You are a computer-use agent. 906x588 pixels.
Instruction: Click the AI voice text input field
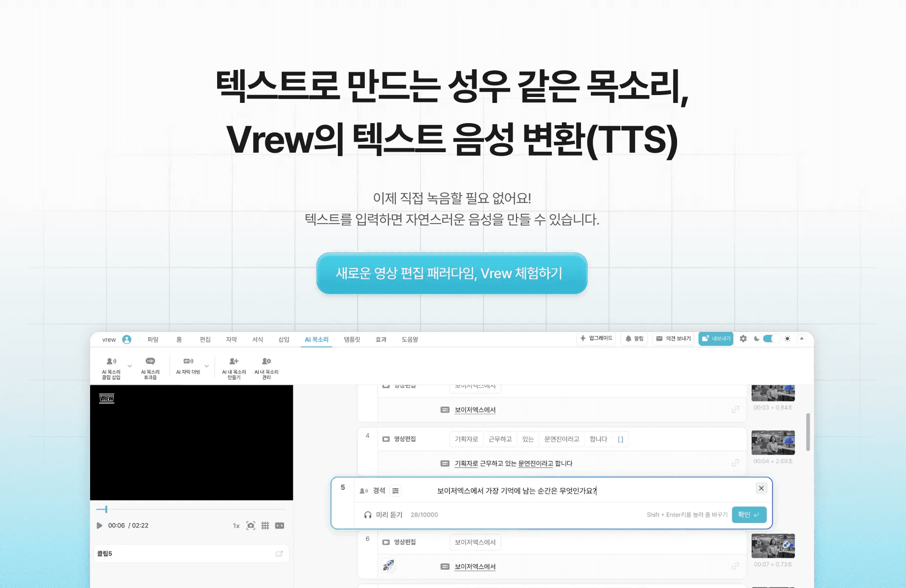[x=517, y=490]
